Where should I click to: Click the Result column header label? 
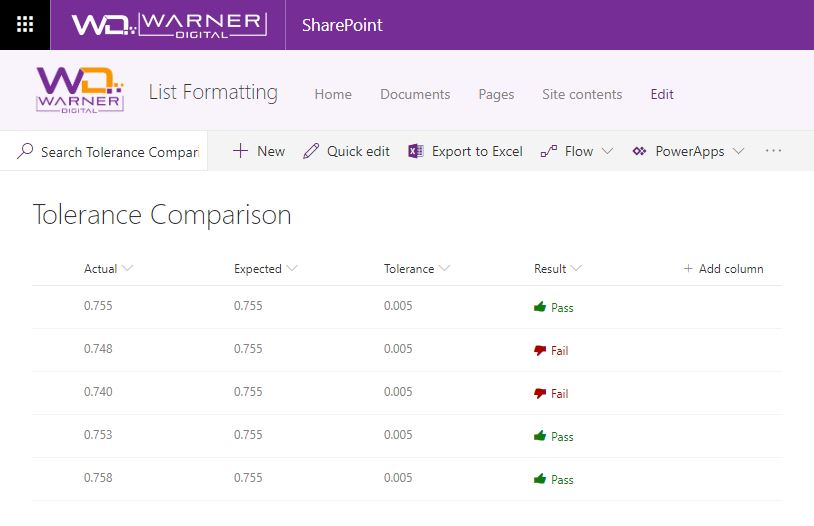point(550,268)
